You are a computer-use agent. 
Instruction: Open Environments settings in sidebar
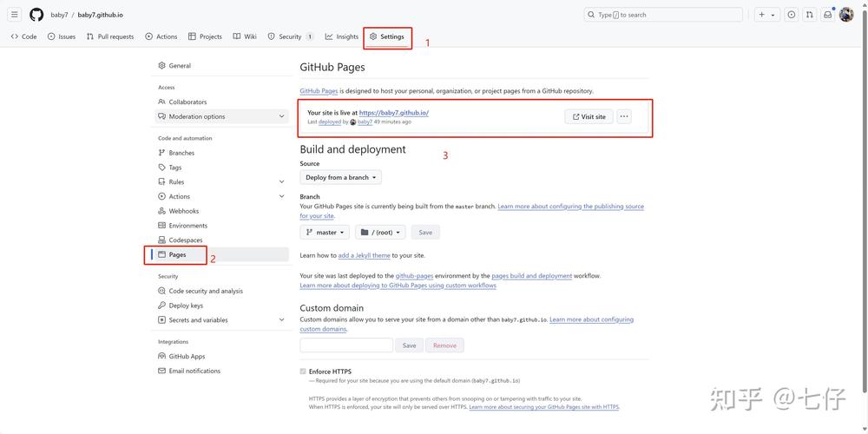[221, 226]
